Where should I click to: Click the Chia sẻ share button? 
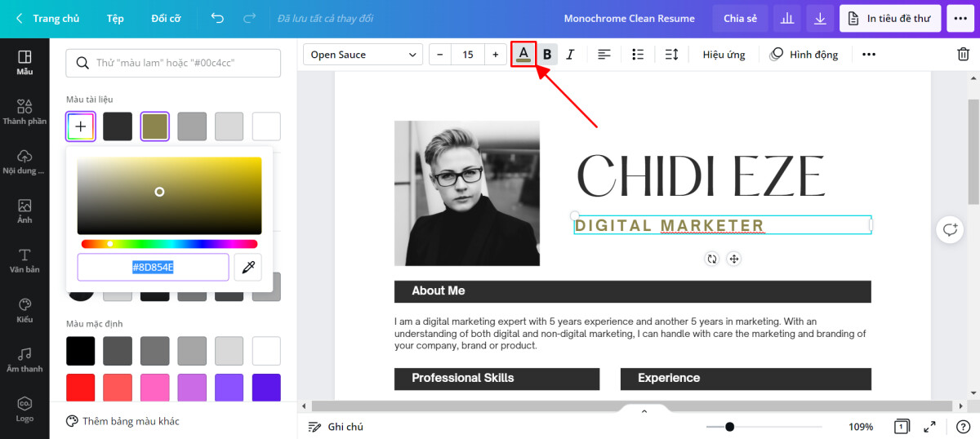point(740,18)
